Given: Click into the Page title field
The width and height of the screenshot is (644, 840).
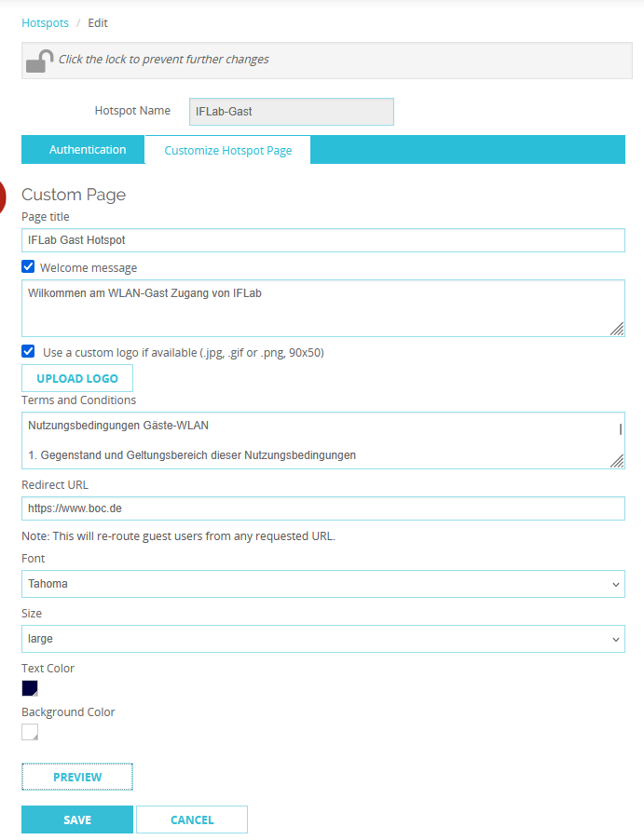Looking at the screenshot, I should 322,240.
